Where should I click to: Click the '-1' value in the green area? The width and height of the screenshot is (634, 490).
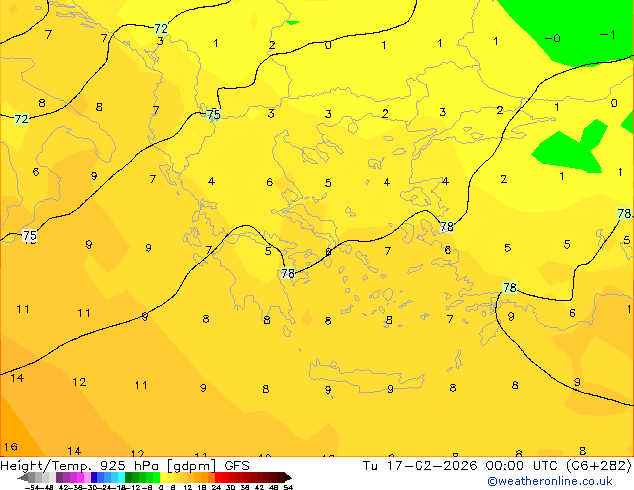tap(607, 35)
